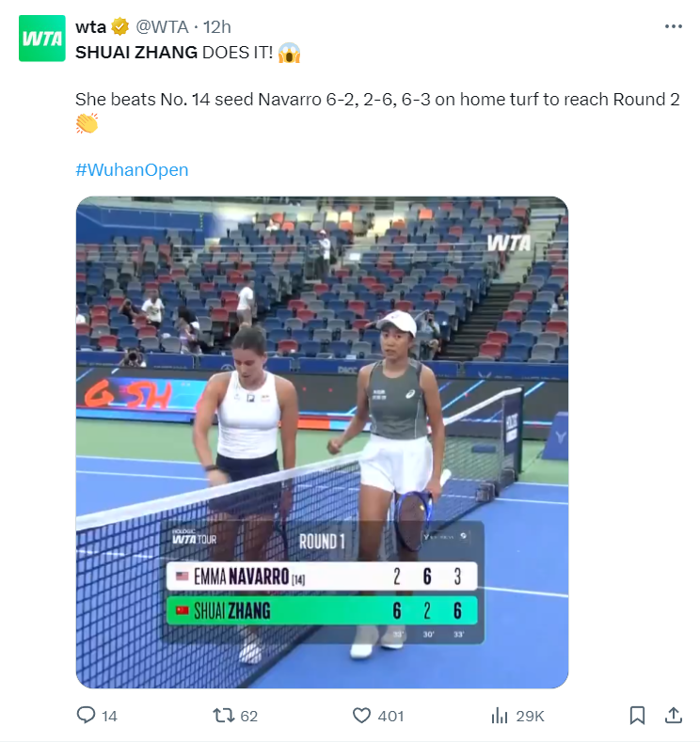This screenshot has width=700, height=742.
Task: Open the #WuhanOpen hashtag link
Action: pos(132,169)
